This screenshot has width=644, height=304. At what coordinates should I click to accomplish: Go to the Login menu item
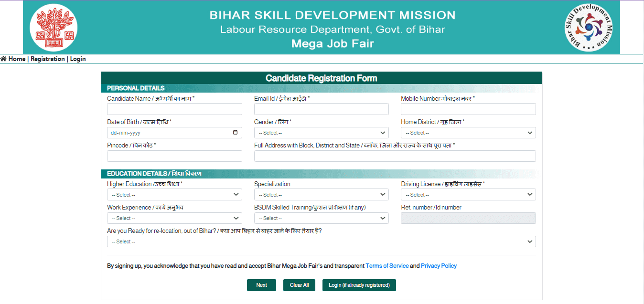(x=78, y=59)
